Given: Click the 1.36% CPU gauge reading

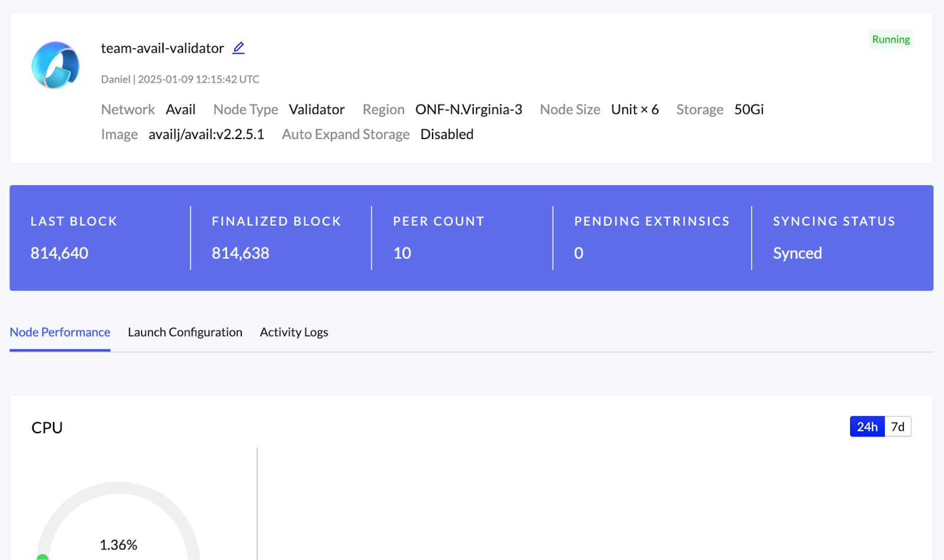Looking at the screenshot, I should point(118,545).
